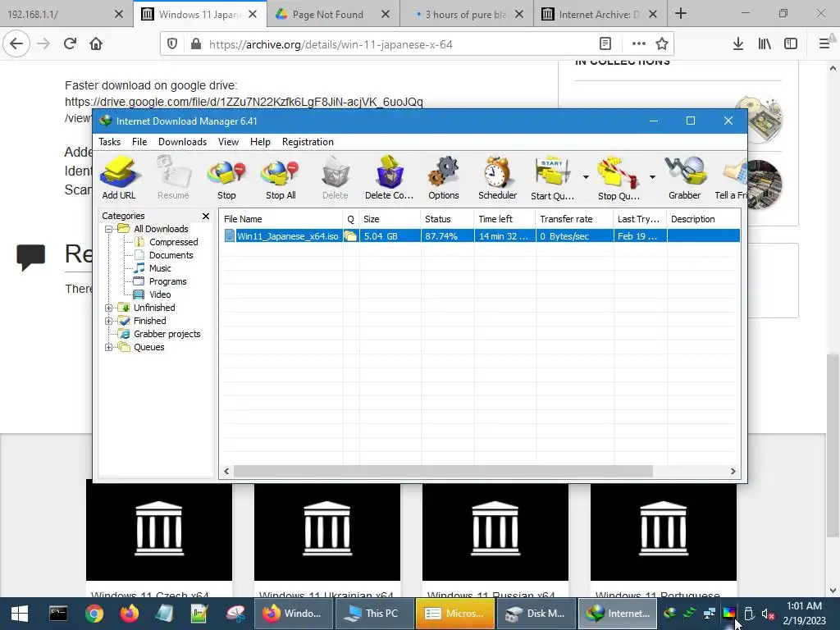Expand the Finished category node
840x630 pixels.
pos(109,321)
